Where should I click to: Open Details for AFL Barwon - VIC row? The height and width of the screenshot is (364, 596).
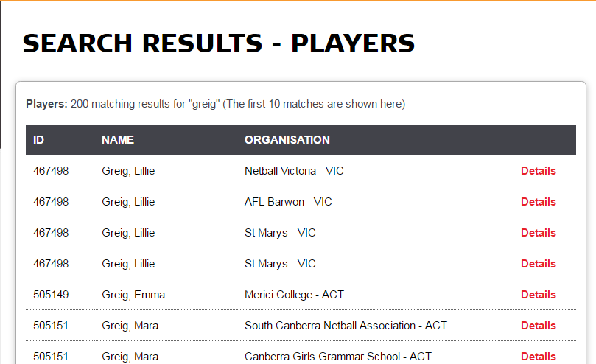[539, 202]
